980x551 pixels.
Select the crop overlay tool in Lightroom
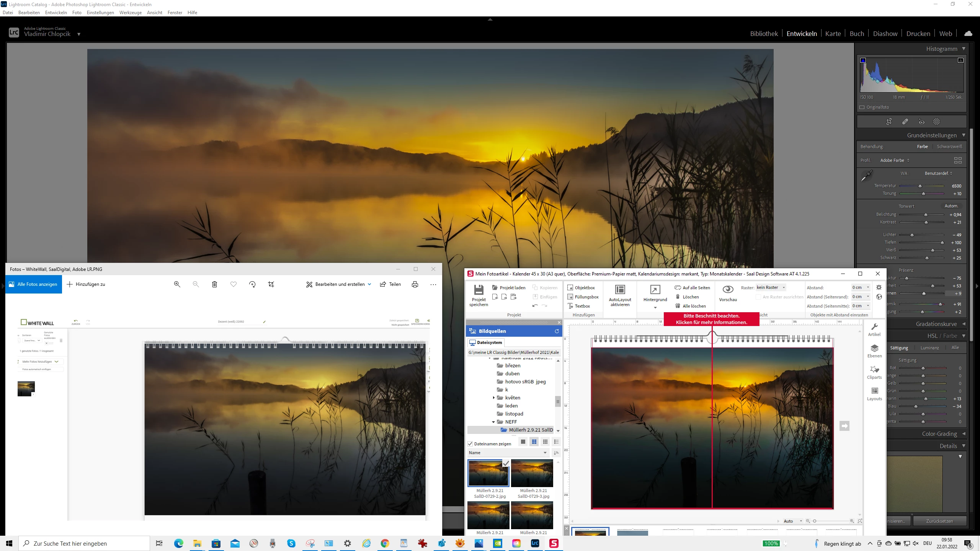coord(889,122)
